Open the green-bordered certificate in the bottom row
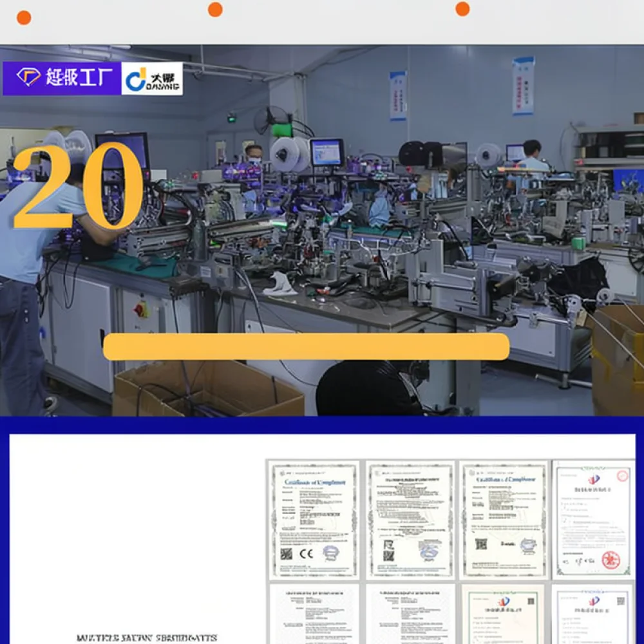Viewport: 644px width, 644px height. click(504, 614)
